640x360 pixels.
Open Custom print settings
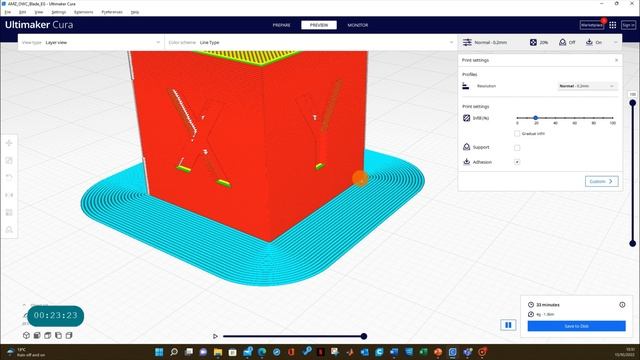[x=602, y=181]
